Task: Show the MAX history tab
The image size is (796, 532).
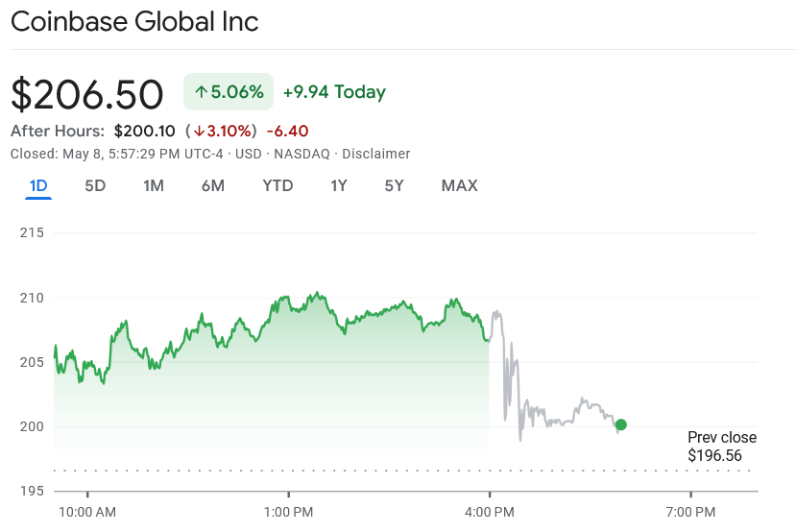Action: [x=459, y=185]
